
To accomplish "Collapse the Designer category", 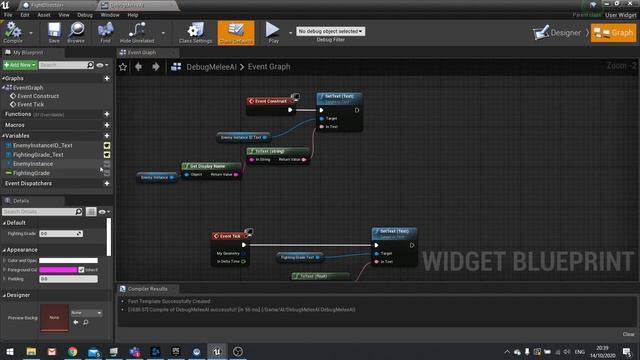I will [4, 295].
